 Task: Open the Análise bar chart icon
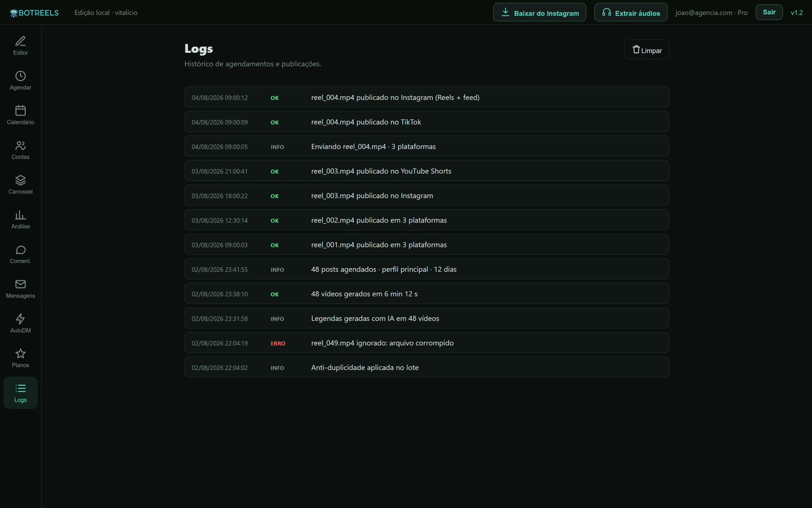click(20, 215)
